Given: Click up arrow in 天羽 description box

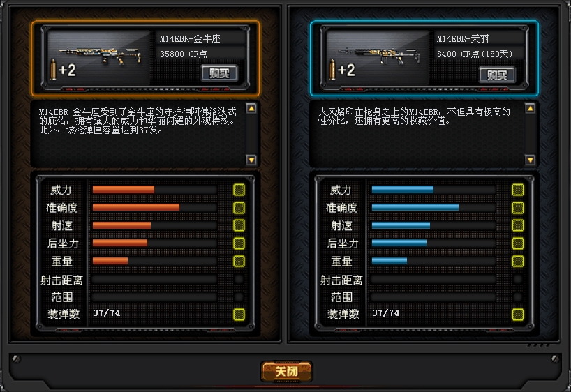Looking at the screenshot, I should (x=531, y=108).
